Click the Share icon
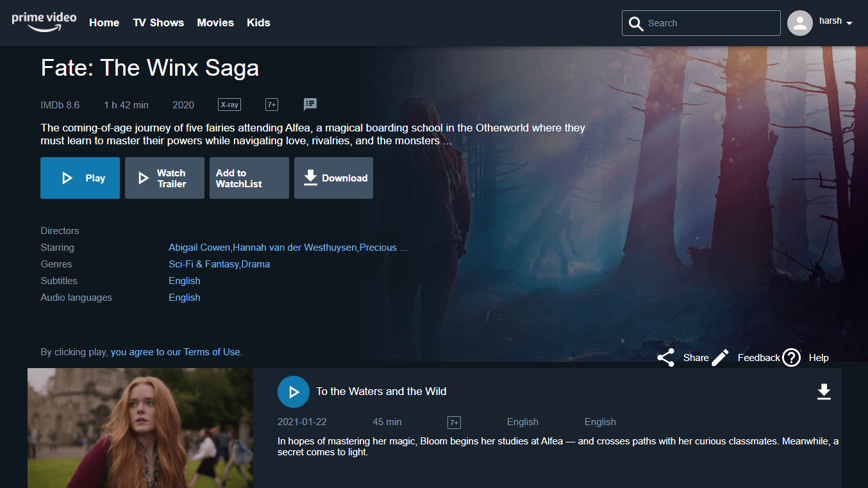Image resolution: width=868 pixels, height=488 pixels. point(666,358)
